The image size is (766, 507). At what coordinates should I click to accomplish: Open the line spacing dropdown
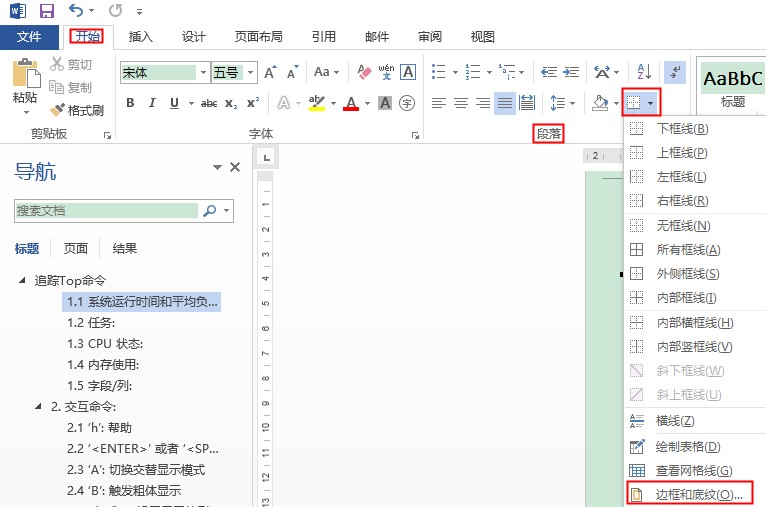tap(562, 103)
